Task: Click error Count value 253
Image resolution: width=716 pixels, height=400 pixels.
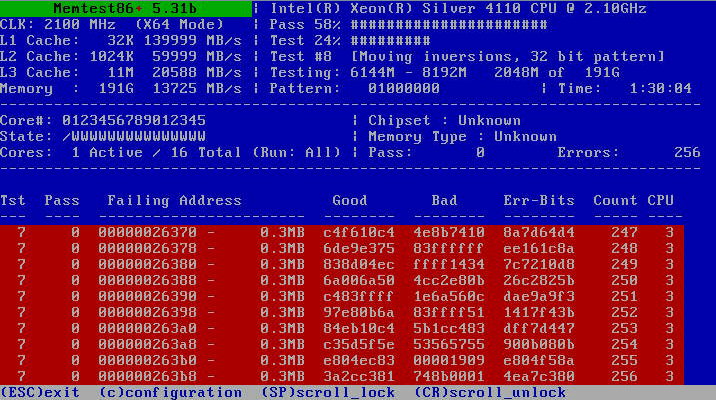Action: pyautogui.click(x=624, y=328)
